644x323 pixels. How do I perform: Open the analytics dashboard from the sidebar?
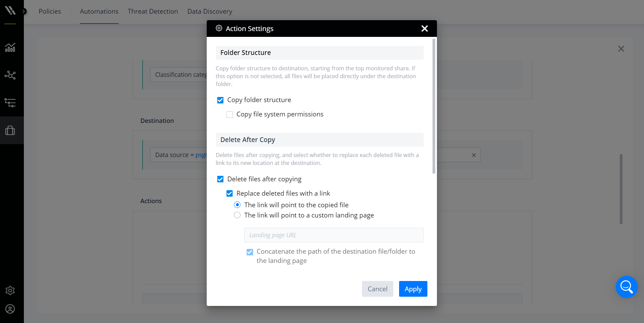pyautogui.click(x=10, y=48)
